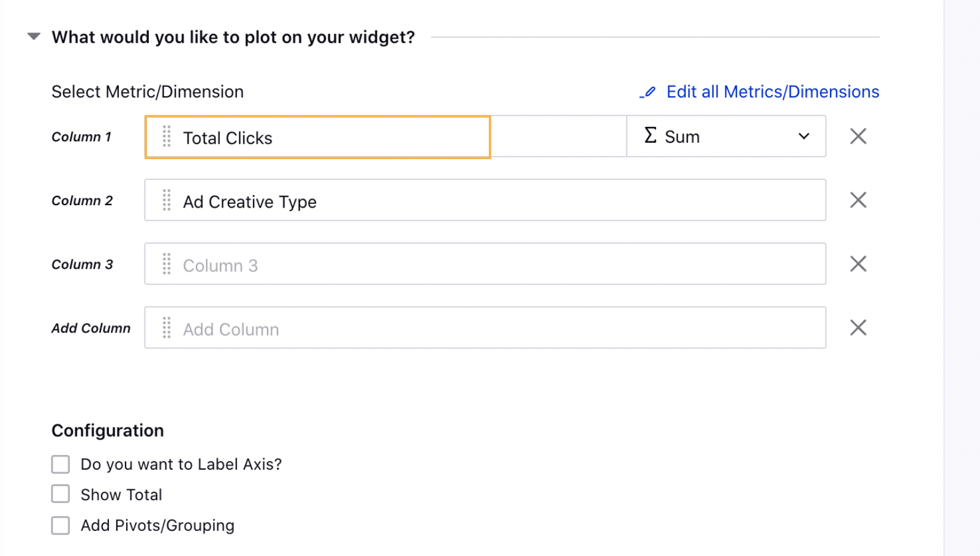
Task: Toggle Add Pivots/Grouping checkbox
Action: [x=61, y=525]
